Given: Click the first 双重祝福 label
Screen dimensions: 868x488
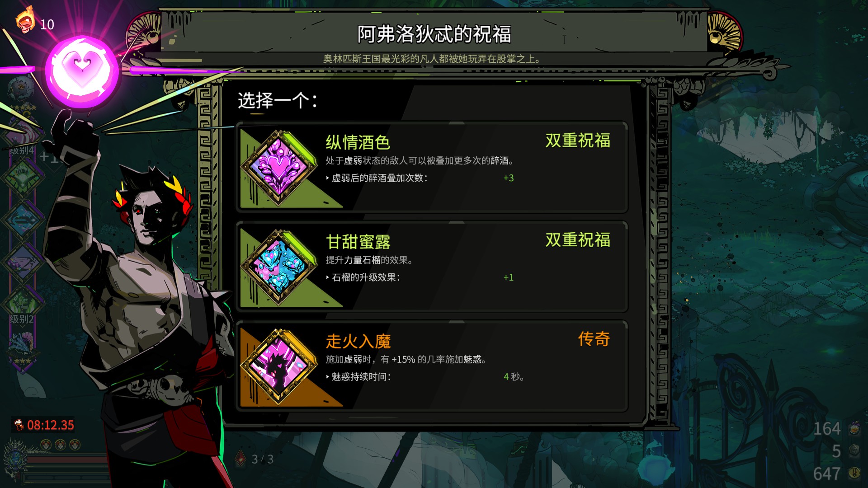Looking at the screenshot, I should point(578,141).
